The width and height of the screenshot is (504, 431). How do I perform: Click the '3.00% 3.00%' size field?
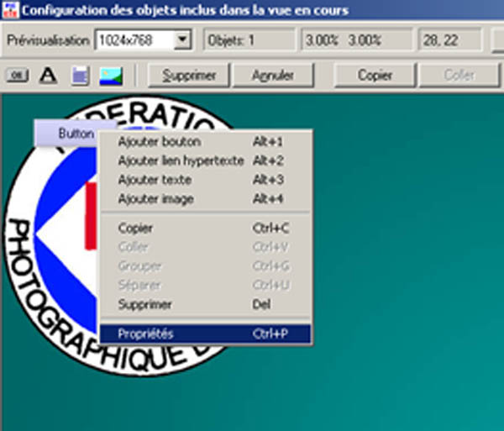click(x=357, y=40)
